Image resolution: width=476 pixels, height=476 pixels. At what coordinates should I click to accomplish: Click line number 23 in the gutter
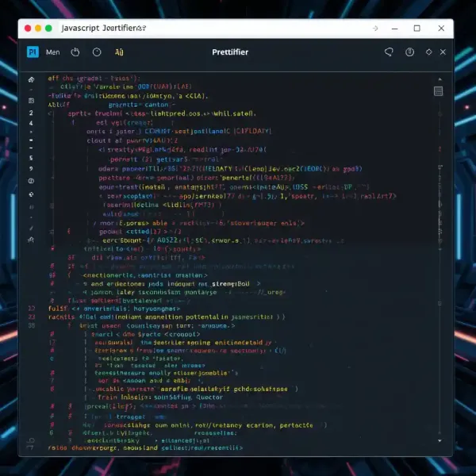[x=32, y=317]
